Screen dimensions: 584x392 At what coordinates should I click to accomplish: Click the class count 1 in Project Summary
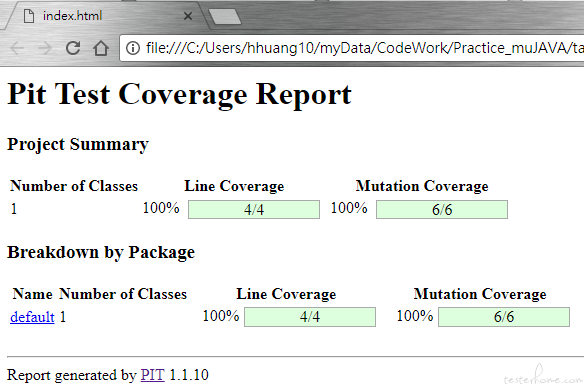click(x=14, y=209)
